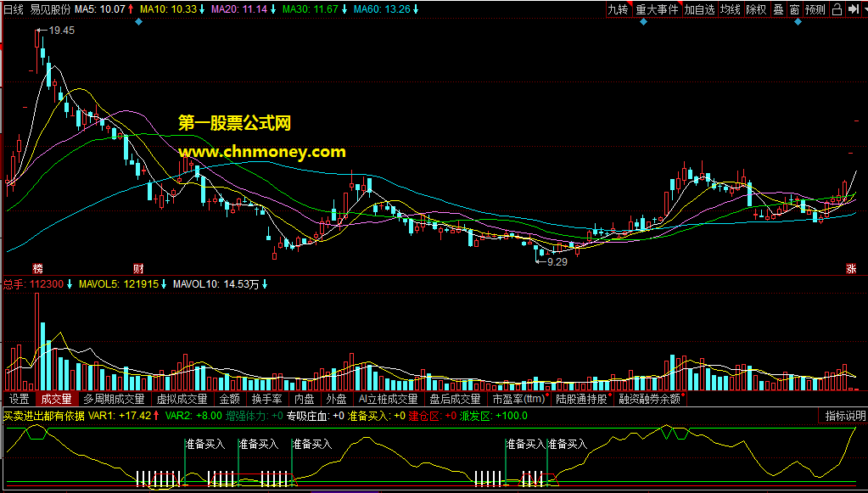Click the tallest red volume bar

tap(37, 341)
